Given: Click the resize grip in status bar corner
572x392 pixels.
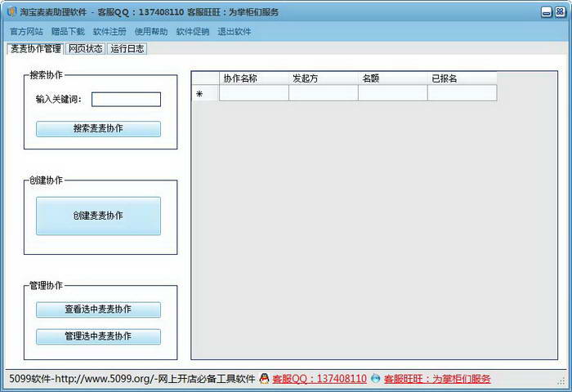Looking at the screenshot, I should coord(561,381).
